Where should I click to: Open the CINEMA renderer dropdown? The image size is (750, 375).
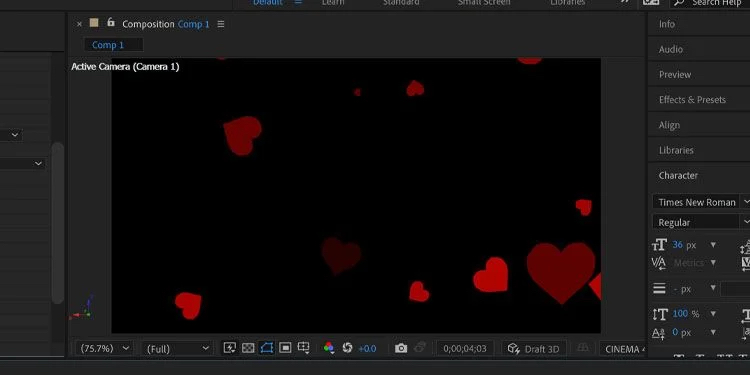pyautogui.click(x=624, y=349)
